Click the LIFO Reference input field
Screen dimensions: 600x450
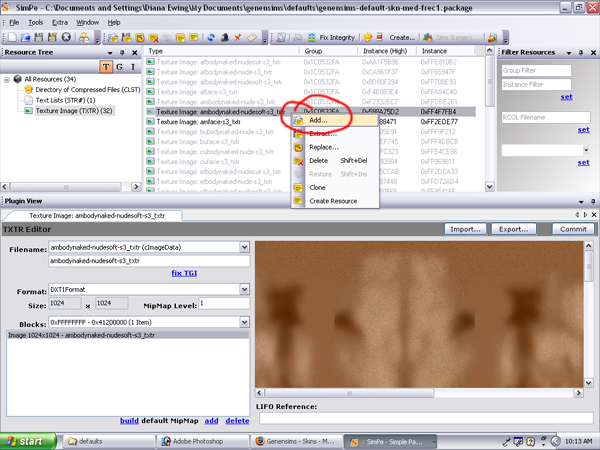[x=426, y=418]
